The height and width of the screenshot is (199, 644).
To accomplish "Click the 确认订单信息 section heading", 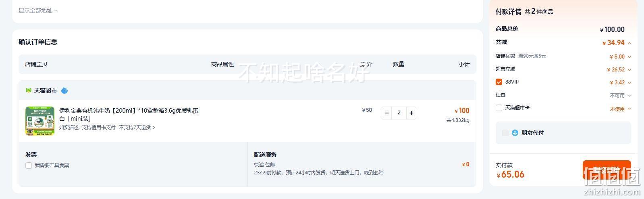I will 38,42.
